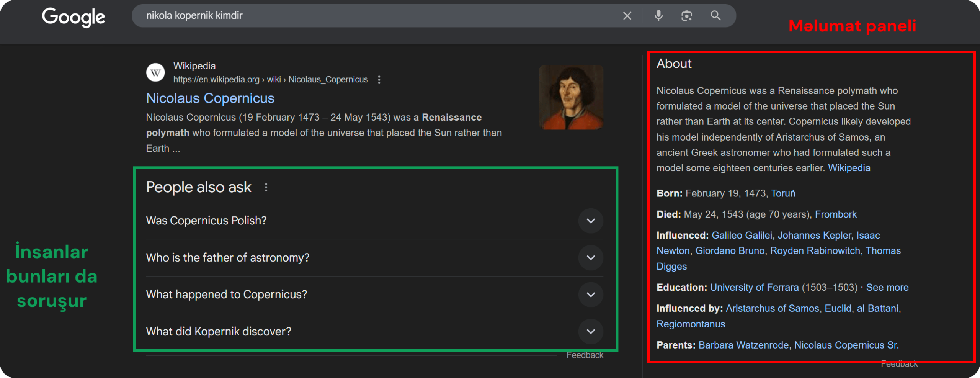This screenshot has width=980, height=378.
Task: Open the Aristarchus of Samos link under Influenced by
Action: tap(773, 309)
